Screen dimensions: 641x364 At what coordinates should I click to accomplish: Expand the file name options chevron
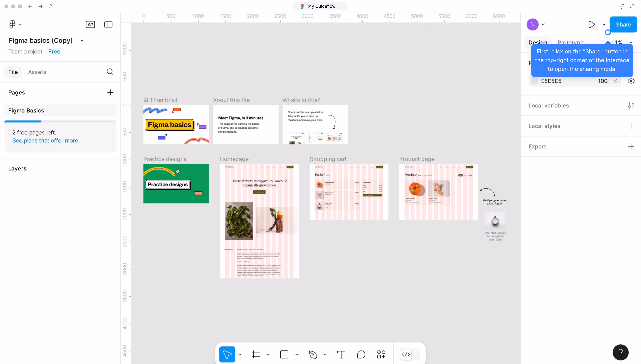pos(82,40)
